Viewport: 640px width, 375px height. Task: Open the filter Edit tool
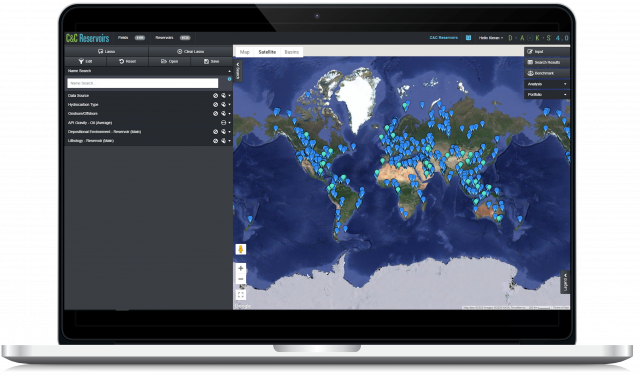[85, 61]
